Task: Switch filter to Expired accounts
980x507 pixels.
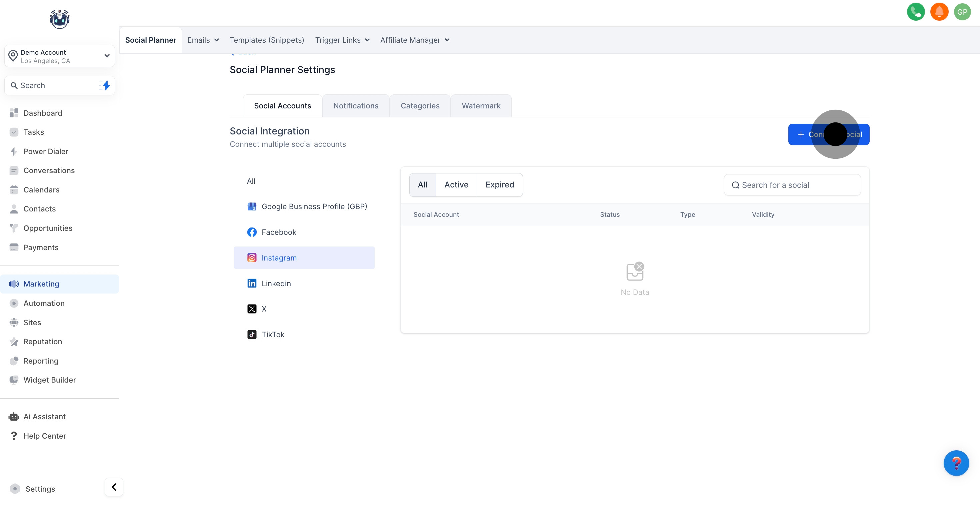Action: click(x=500, y=184)
